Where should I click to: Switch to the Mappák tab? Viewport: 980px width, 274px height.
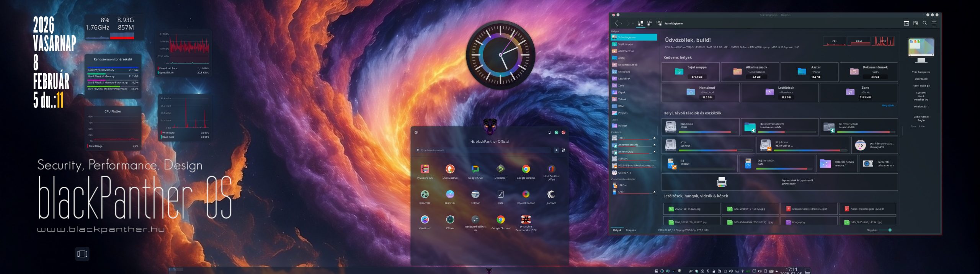coord(631,230)
